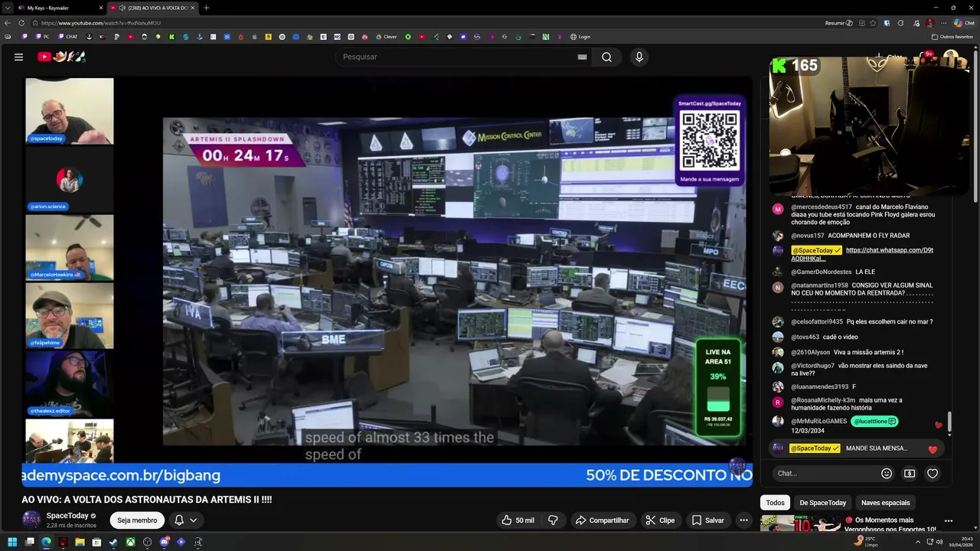Save video using the Salvar button
980x551 pixels.
(707, 520)
